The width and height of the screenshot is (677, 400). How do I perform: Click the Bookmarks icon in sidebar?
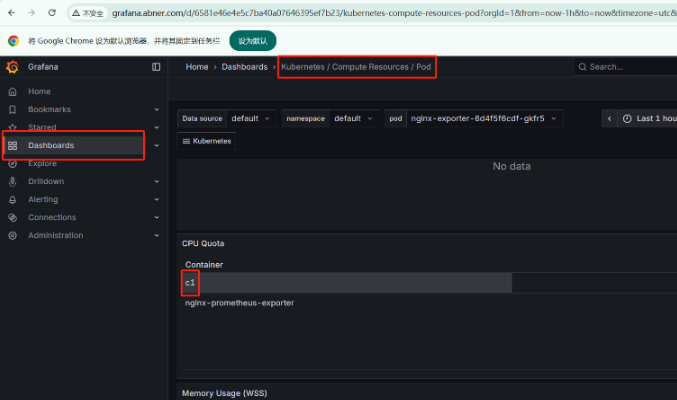click(13, 110)
